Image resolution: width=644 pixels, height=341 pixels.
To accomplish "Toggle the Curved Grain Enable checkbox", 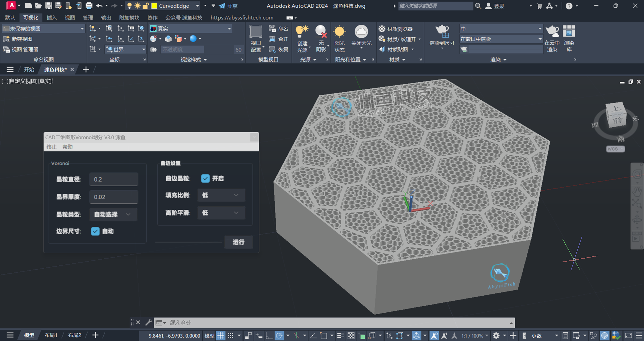I will [x=205, y=178].
